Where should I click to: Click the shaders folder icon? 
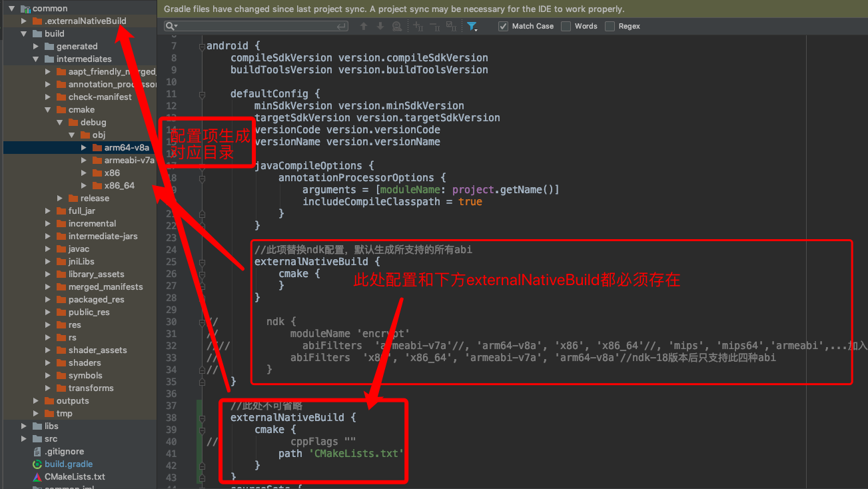click(61, 362)
